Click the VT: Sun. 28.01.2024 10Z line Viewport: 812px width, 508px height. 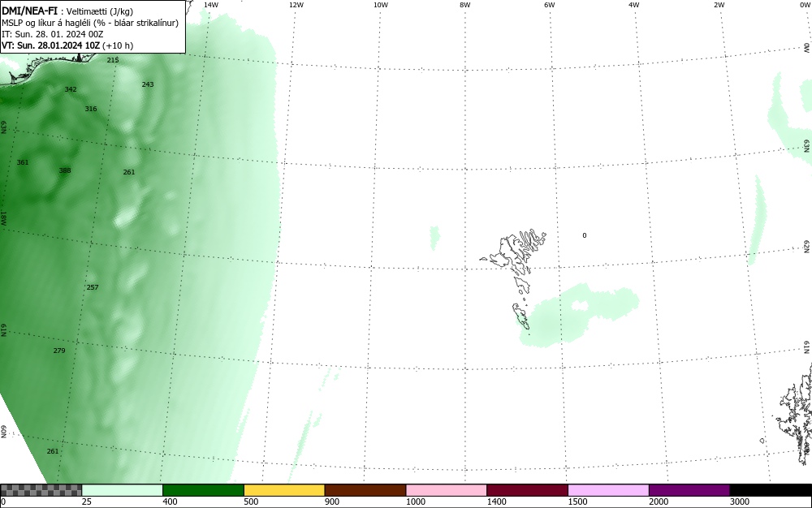click(x=67, y=45)
